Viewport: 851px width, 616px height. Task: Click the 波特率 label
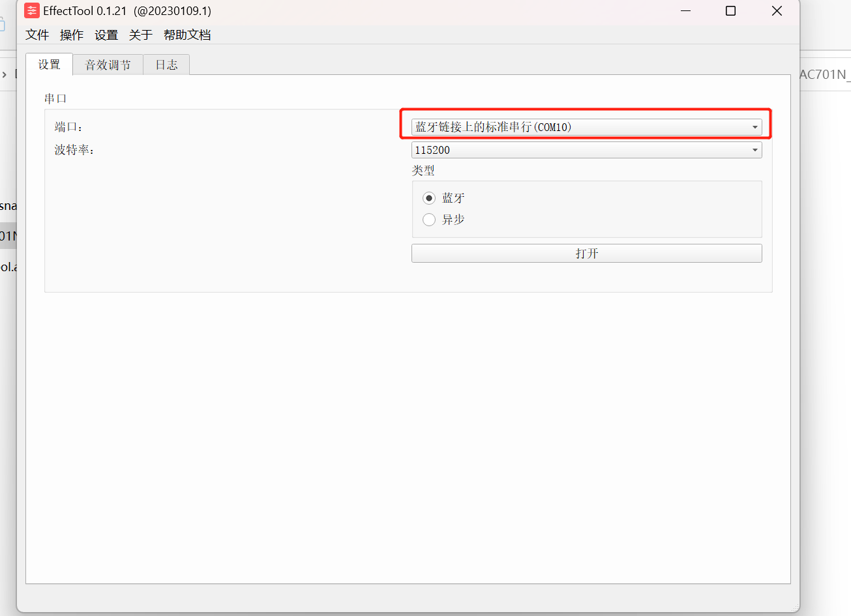coord(74,150)
